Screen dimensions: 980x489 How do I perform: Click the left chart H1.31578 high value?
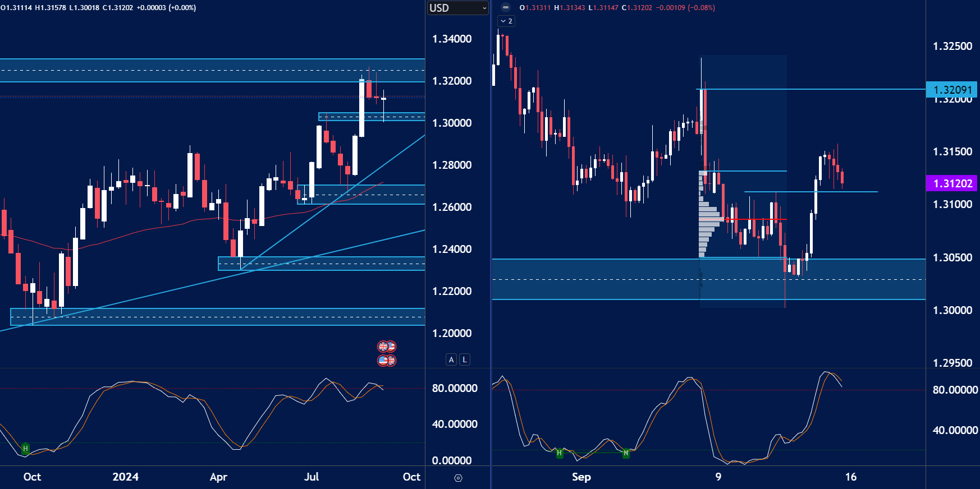click(51, 8)
